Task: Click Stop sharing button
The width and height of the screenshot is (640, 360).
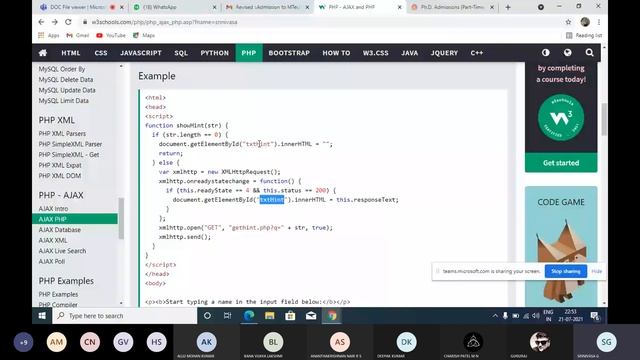Action: (x=565, y=271)
